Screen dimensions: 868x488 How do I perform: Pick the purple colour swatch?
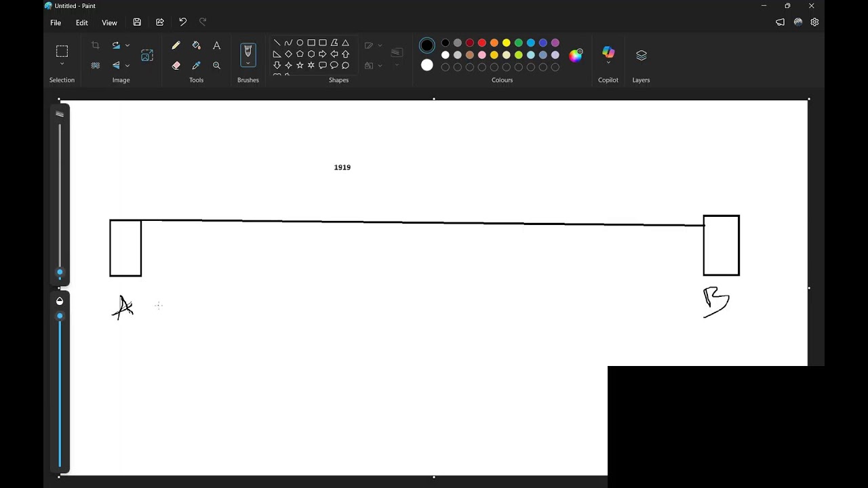555,43
